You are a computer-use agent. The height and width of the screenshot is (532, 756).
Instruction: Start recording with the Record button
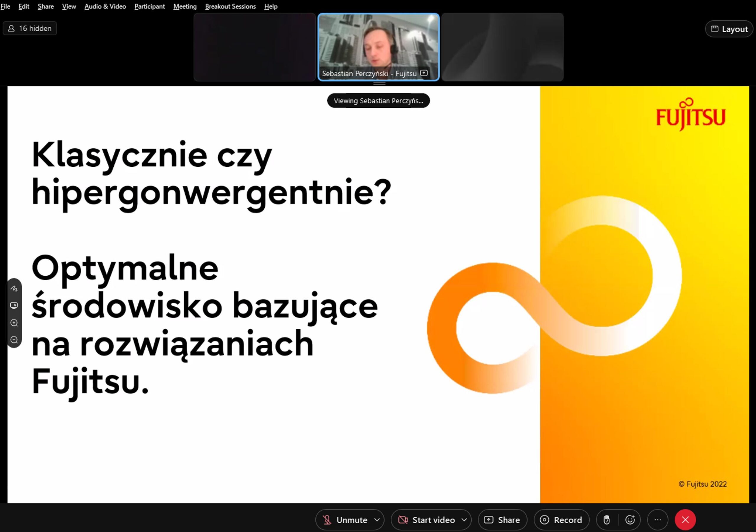561,520
